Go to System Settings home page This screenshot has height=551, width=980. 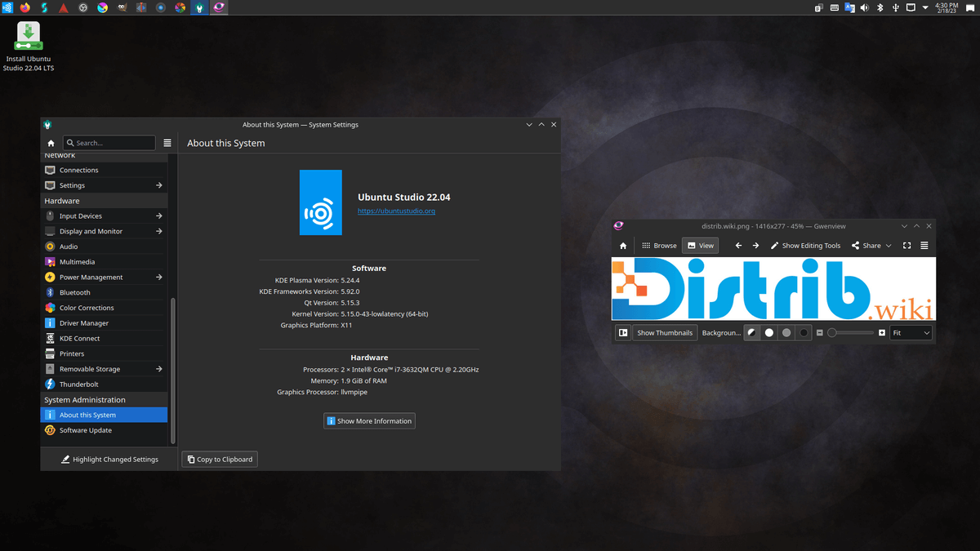(51, 143)
